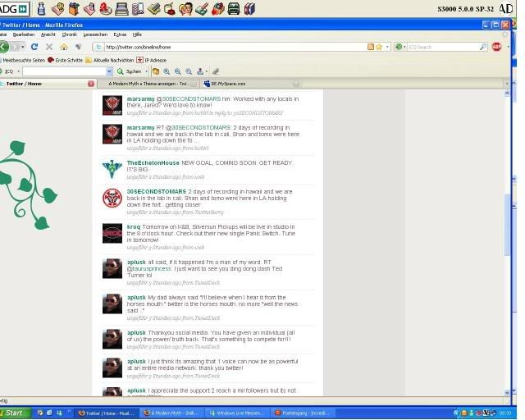Reload the Twitter page
The height and width of the screenshot is (420, 525).
coord(34,47)
